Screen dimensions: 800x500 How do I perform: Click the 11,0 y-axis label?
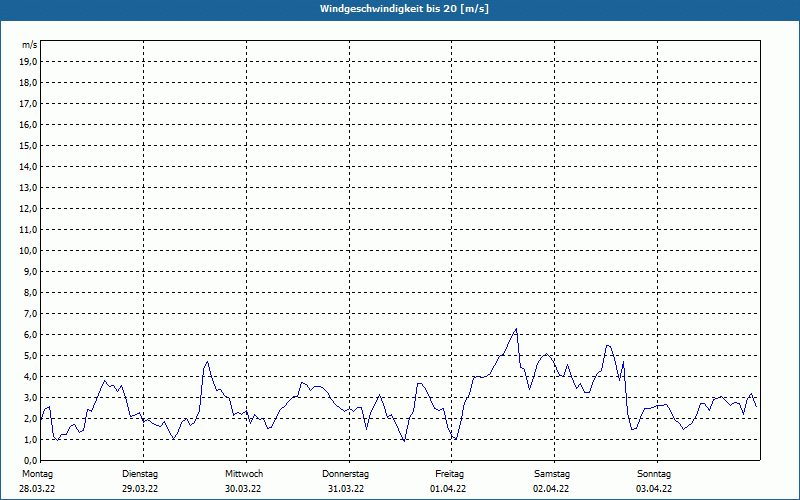29,230
